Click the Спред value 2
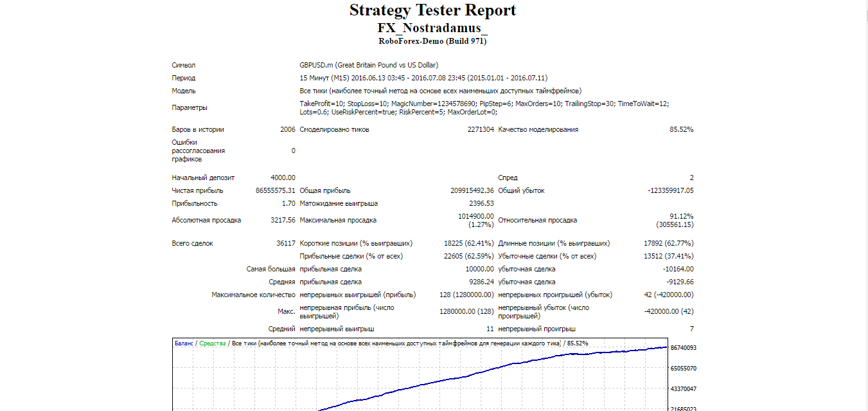 [x=692, y=178]
